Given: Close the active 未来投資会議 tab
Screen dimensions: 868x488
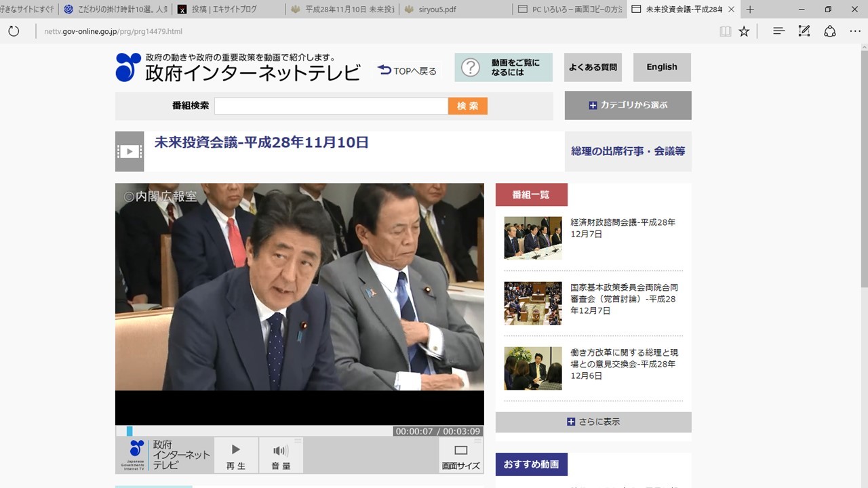Looking at the screenshot, I should pos(730,9).
